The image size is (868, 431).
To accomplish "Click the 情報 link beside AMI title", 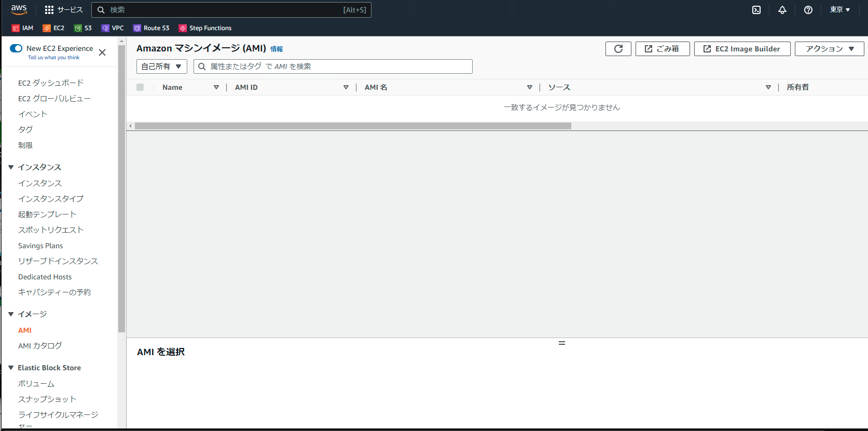I will (277, 49).
